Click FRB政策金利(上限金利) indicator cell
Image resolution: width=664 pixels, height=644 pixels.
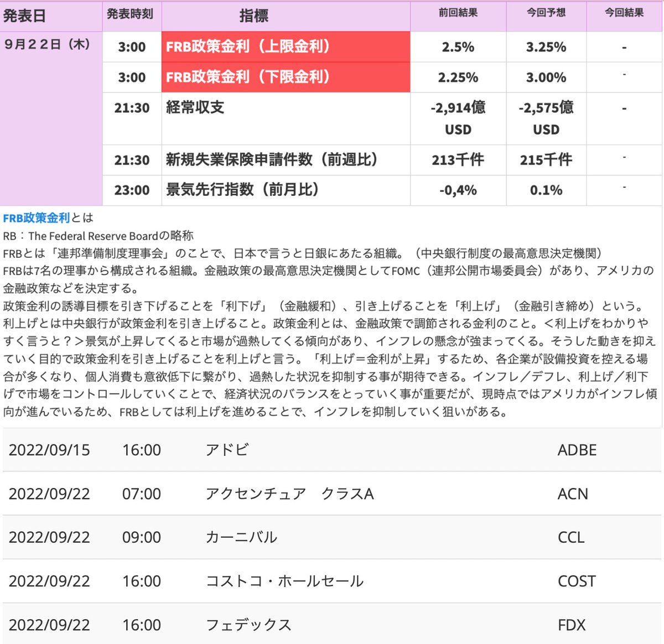(x=286, y=46)
